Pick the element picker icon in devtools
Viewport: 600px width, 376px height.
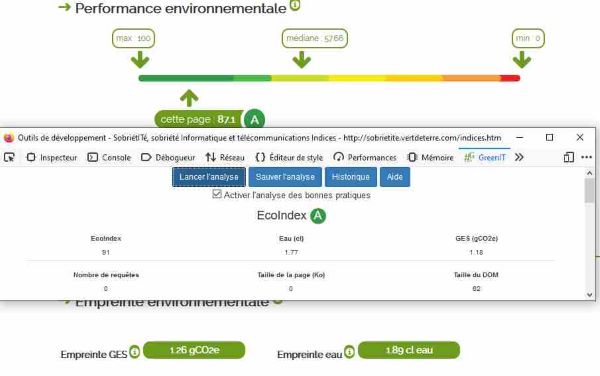coord(9,157)
